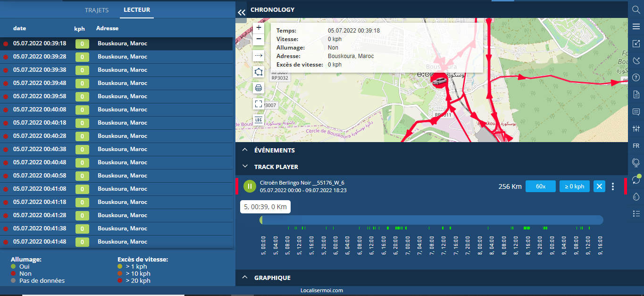Print the map view
The image size is (644, 296).
coord(259,88)
